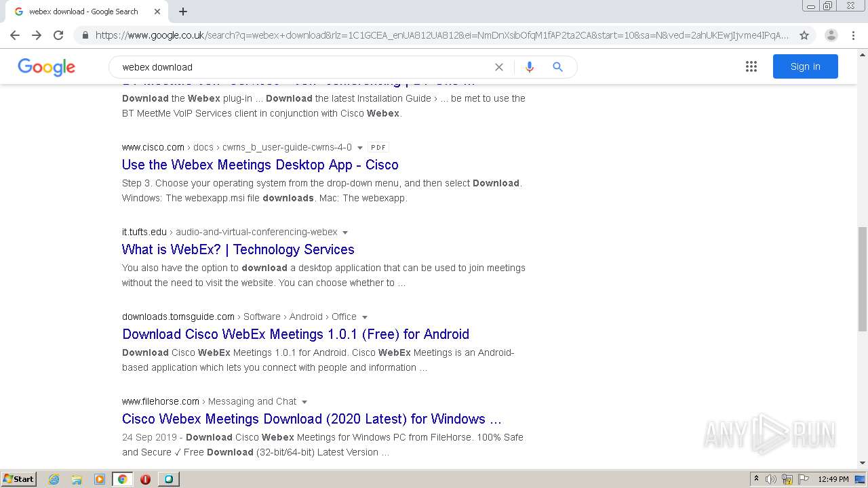Viewport: 868px width, 488px height.
Task: Close the webex download tab
Action: coord(157,12)
